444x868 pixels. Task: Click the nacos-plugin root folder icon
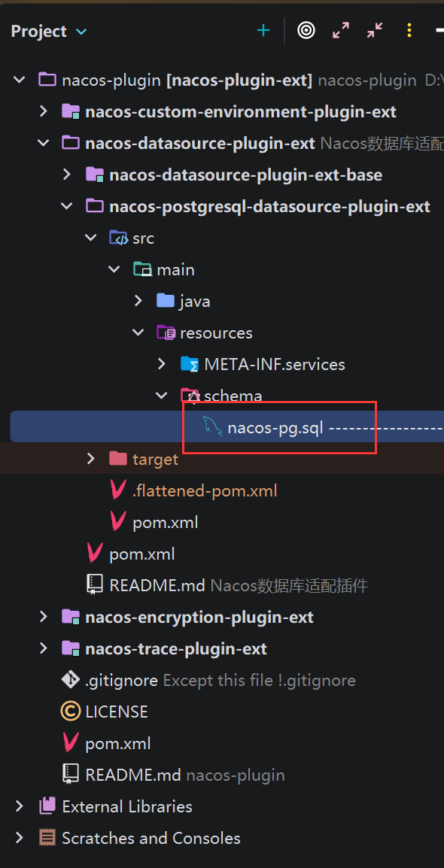pos(47,80)
